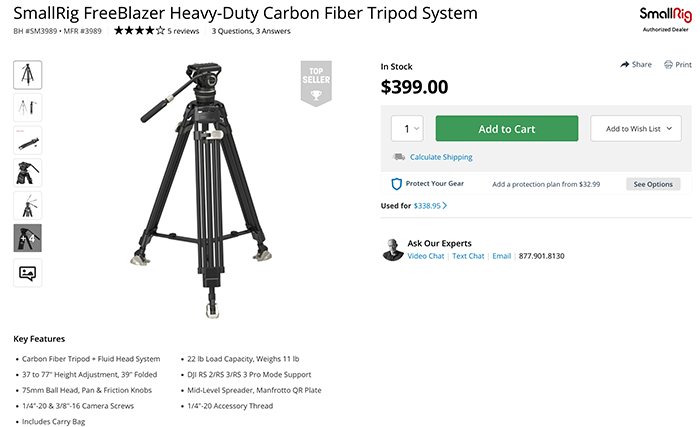Expand the Add to Wish List dropdown
Screen dimensions: 700x427
click(636, 129)
